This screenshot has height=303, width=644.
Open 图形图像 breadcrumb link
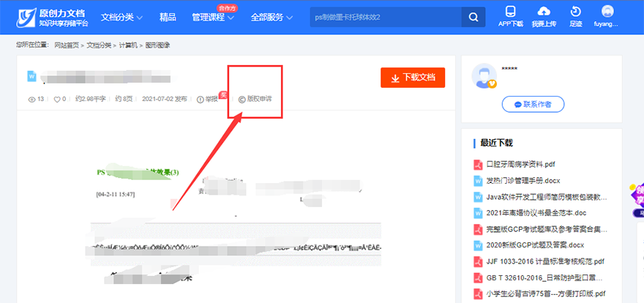pos(157,45)
